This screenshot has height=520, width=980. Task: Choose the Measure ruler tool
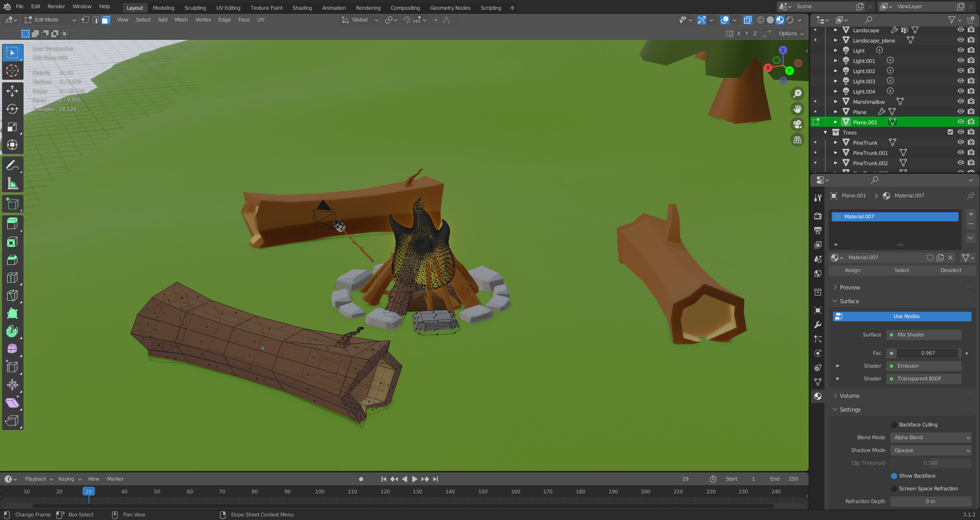coord(12,184)
